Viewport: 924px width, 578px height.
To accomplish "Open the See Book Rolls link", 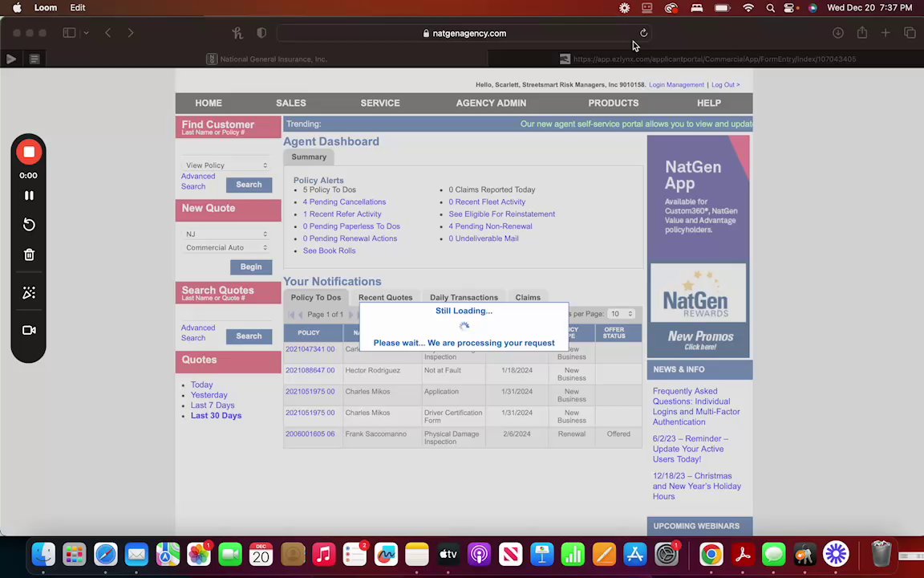I will tap(329, 250).
